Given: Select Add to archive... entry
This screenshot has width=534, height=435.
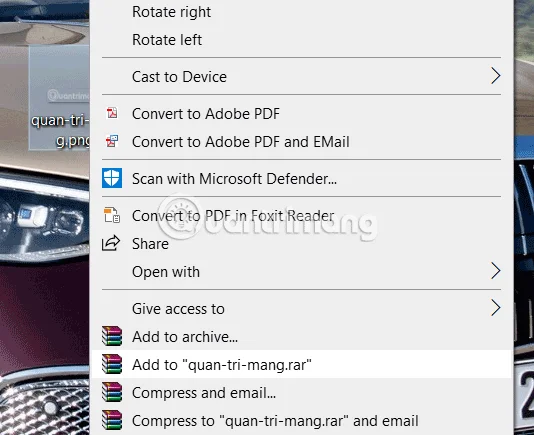Looking at the screenshot, I should (302, 337).
